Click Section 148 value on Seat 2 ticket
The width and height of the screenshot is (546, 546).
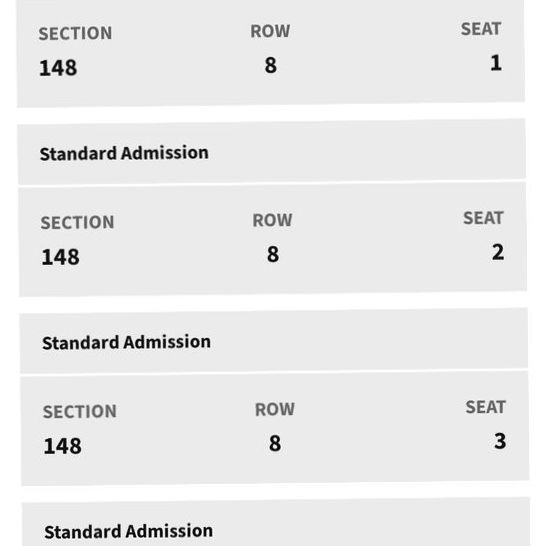point(60,257)
